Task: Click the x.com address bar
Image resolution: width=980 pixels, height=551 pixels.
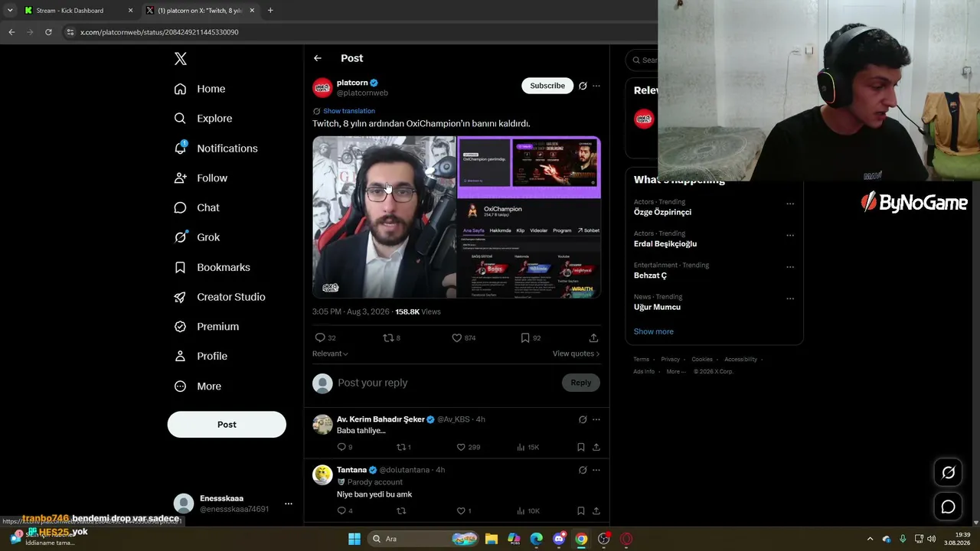Action: pos(357,32)
